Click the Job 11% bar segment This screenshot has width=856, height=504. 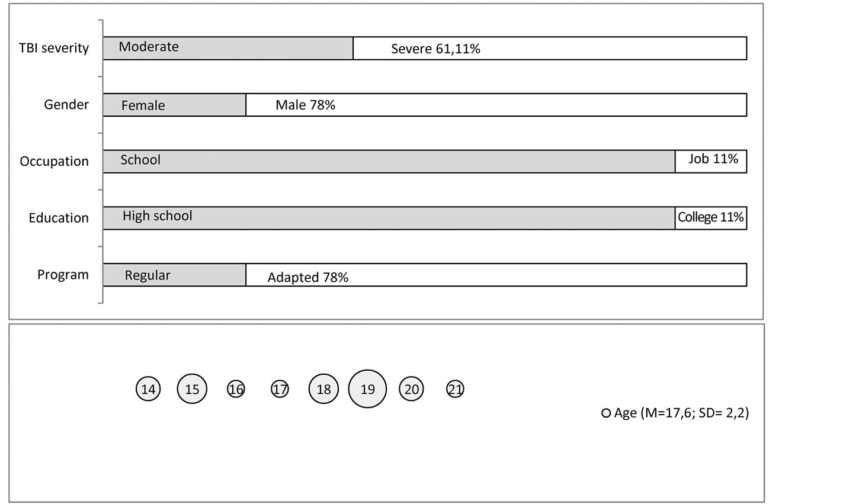point(711,161)
